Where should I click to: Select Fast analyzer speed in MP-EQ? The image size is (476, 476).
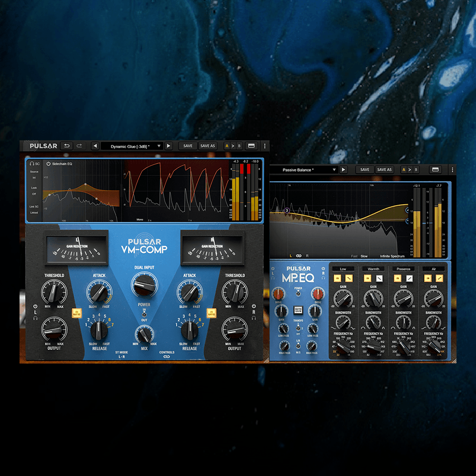pos(354,256)
